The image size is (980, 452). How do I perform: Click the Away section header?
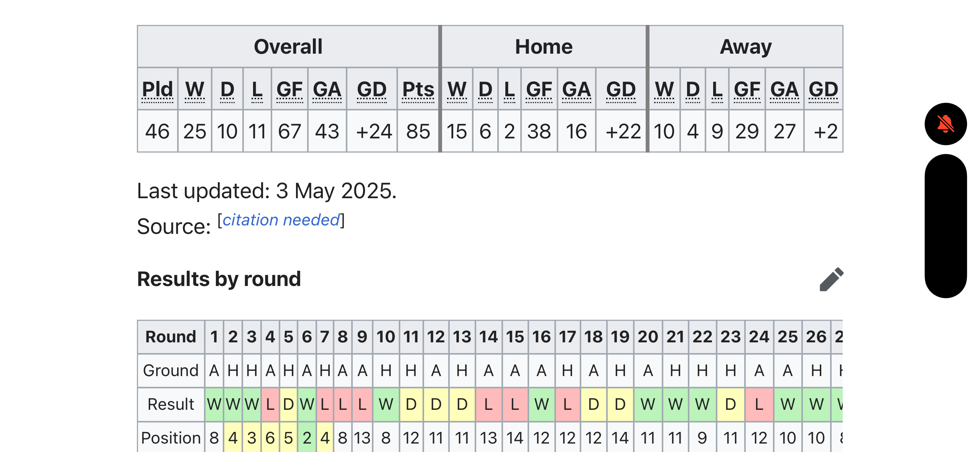point(746,47)
